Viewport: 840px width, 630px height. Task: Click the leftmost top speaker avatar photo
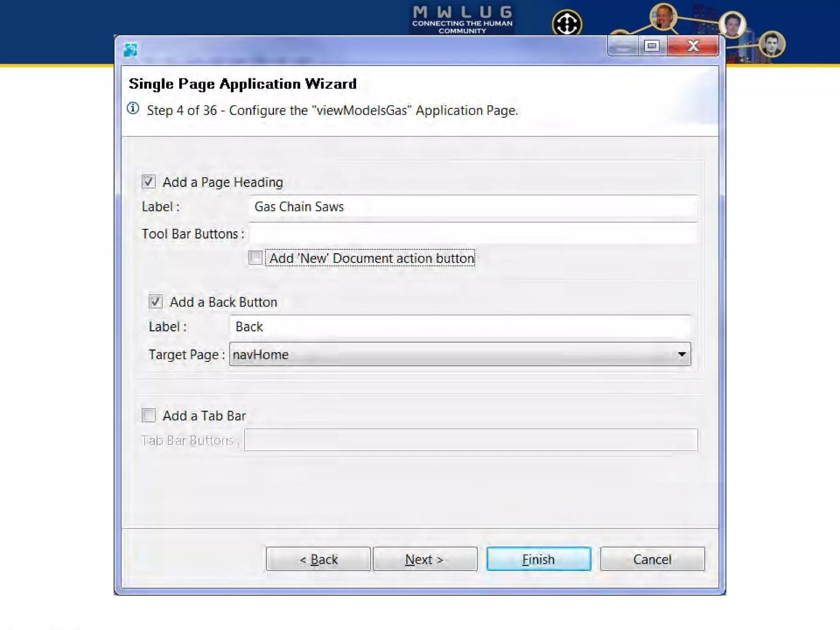(663, 16)
